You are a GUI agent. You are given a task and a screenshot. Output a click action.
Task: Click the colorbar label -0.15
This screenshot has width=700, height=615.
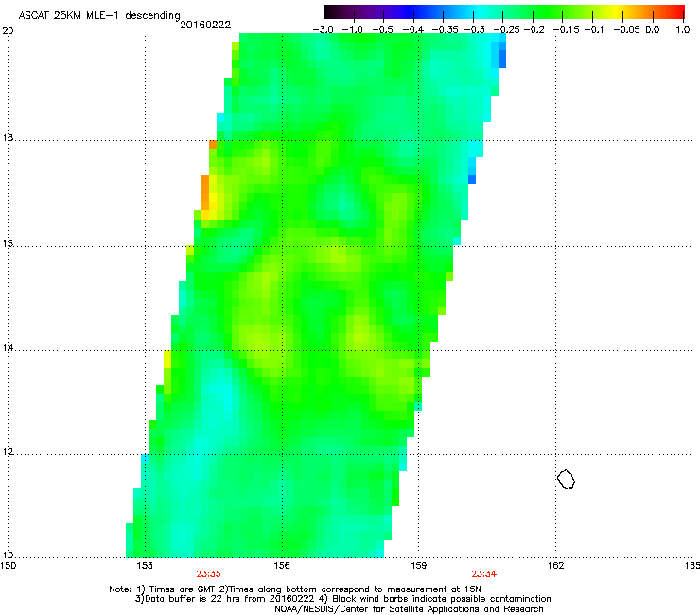[x=566, y=30]
